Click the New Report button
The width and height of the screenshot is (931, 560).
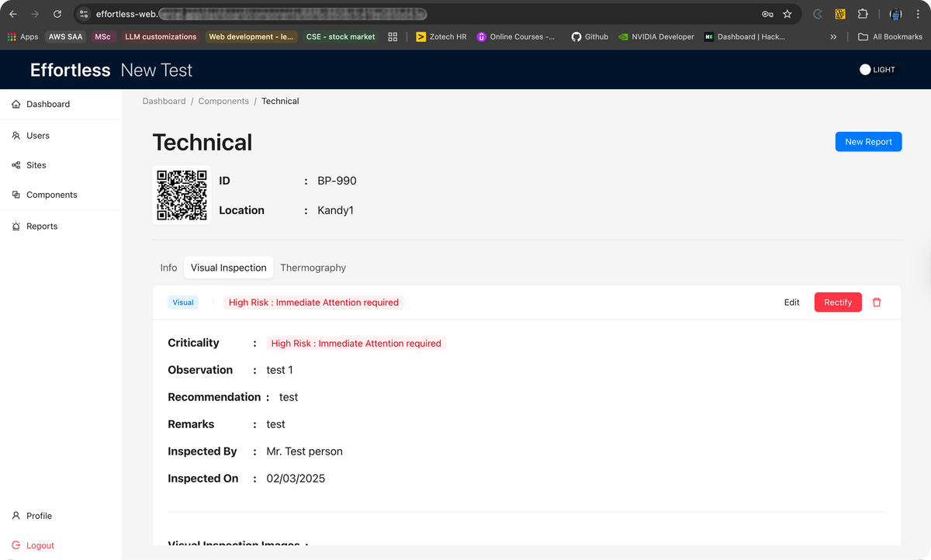point(868,142)
